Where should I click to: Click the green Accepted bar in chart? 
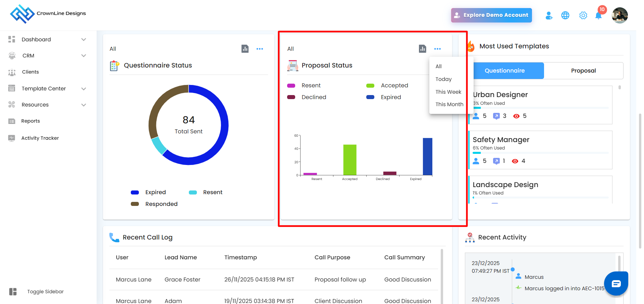click(350, 160)
